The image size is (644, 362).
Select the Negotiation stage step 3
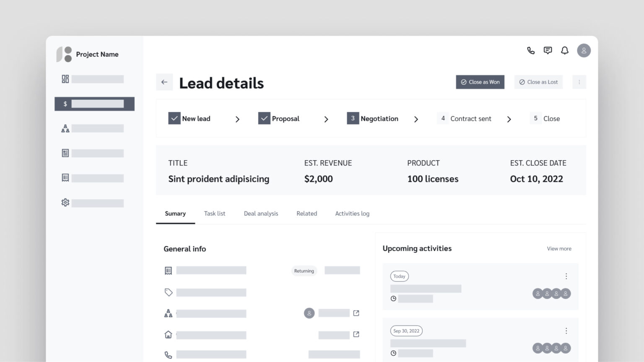[373, 119]
